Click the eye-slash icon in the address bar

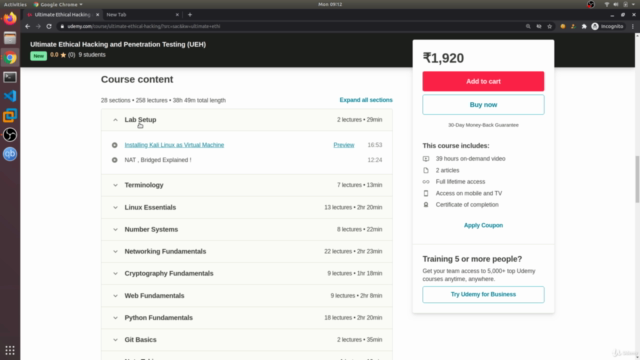(539, 26)
